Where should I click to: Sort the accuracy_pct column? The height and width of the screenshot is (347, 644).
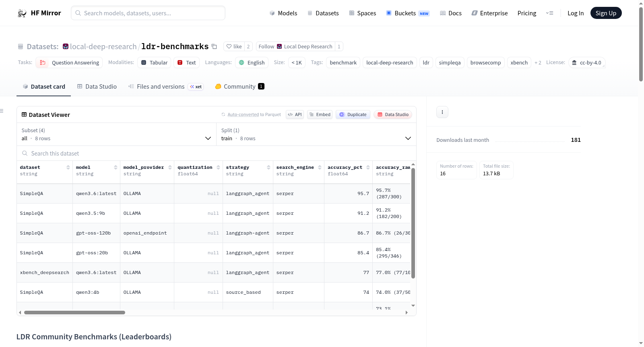(x=368, y=167)
